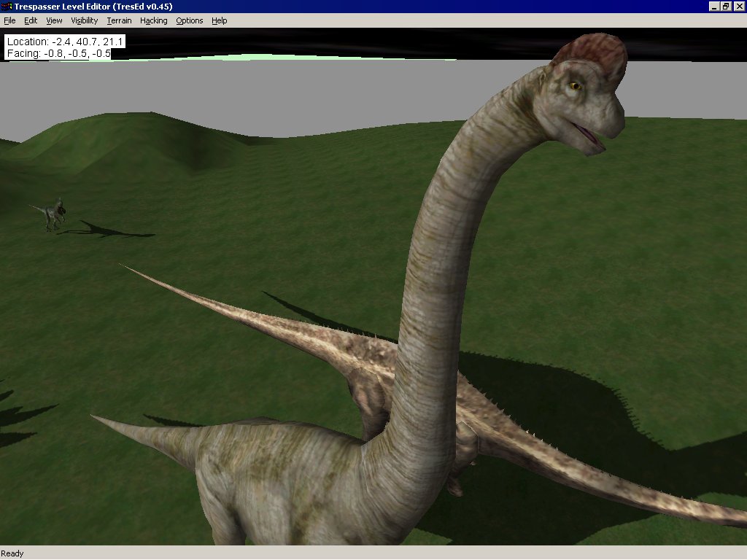Open the Help menu
747x560 pixels.
pos(219,20)
